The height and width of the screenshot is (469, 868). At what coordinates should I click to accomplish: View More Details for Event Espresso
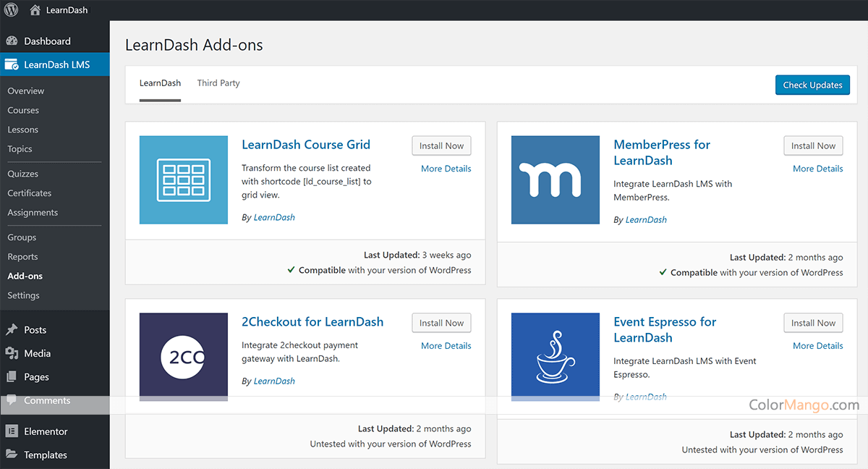[x=818, y=346]
